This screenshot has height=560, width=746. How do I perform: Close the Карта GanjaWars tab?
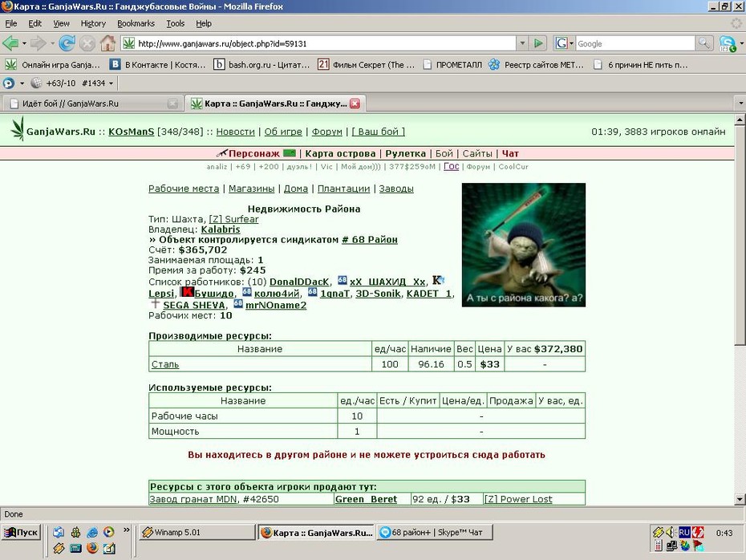coord(355,103)
